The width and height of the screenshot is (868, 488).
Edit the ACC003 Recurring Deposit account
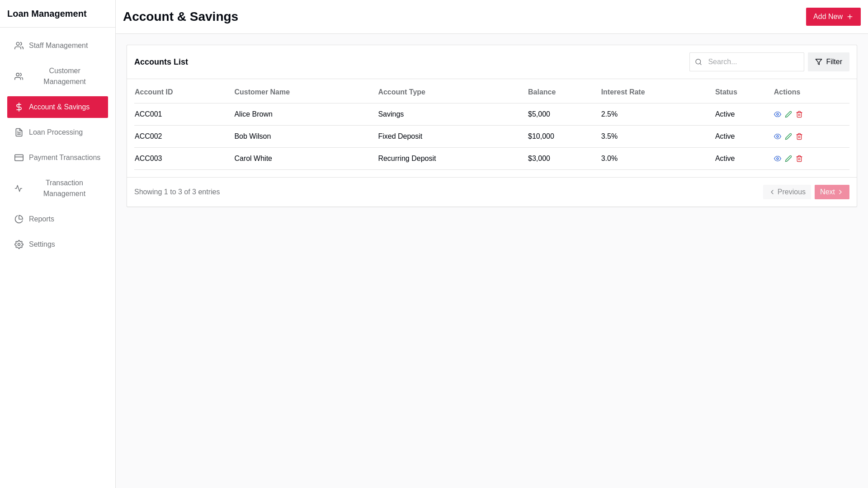tap(788, 159)
